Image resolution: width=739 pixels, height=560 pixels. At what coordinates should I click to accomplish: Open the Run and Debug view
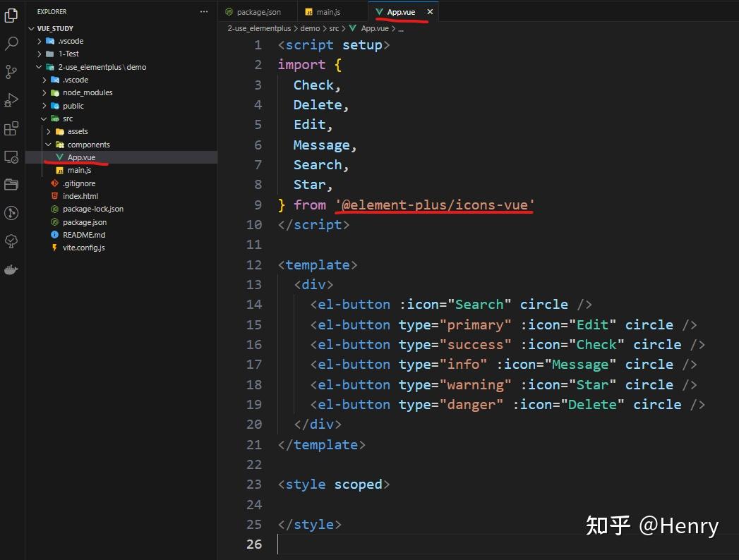point(11,100)
